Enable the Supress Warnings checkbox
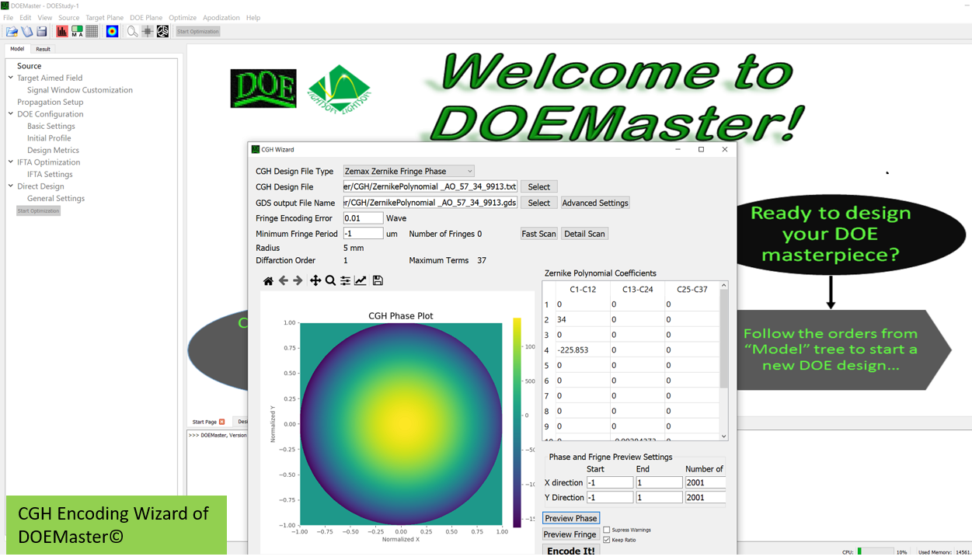This screenshot has width=972, height=560. [x=607, y=530]
